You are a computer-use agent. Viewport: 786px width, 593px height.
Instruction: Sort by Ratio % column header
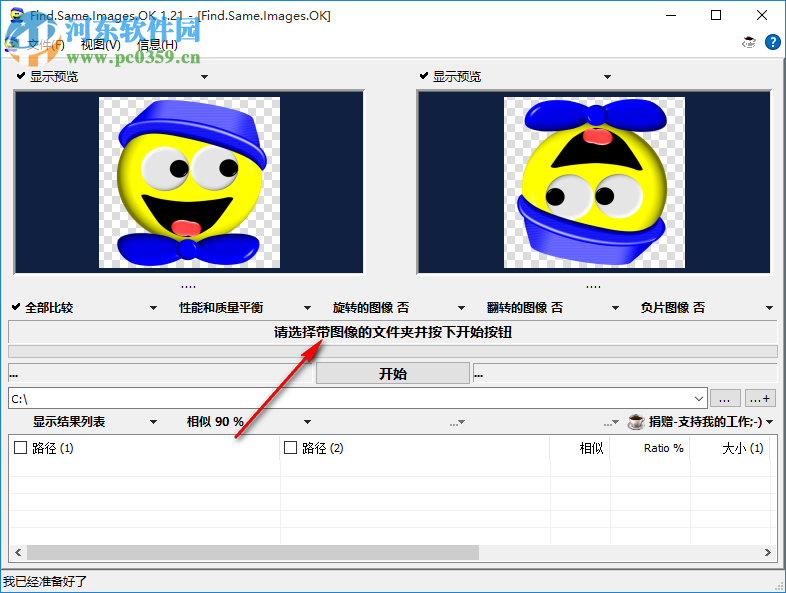pos(650,448)
